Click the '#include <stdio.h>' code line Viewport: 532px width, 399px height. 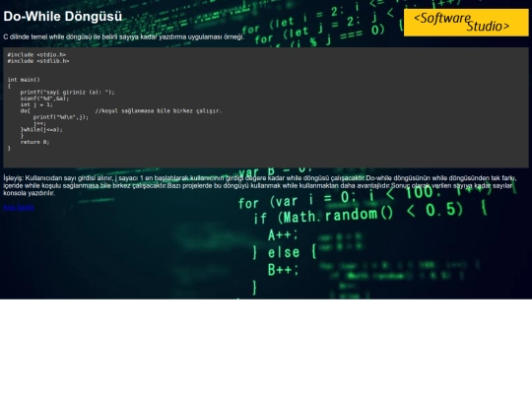coord(36,54)
